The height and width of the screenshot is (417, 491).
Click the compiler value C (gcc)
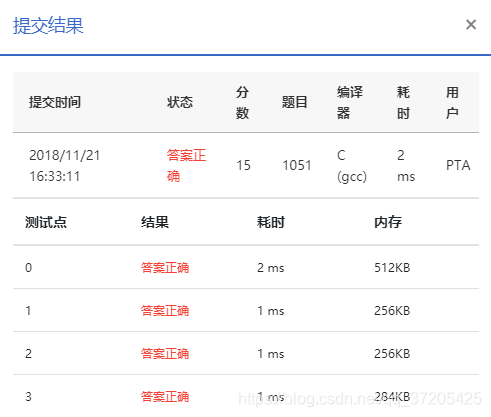[x=352, y=166]
